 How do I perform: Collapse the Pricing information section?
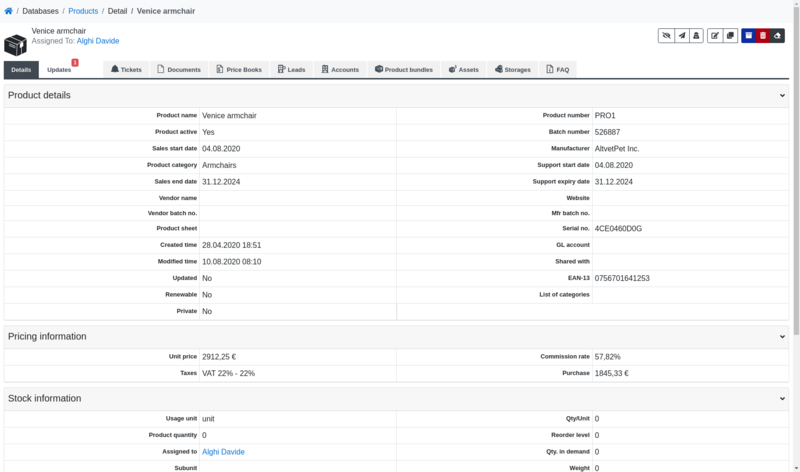782,337
